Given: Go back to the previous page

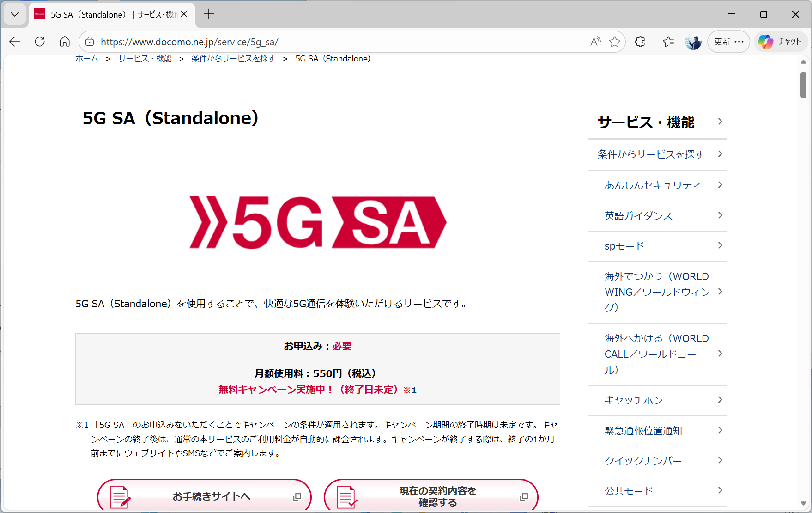Looking at the screenshot, I should [15, 42].
